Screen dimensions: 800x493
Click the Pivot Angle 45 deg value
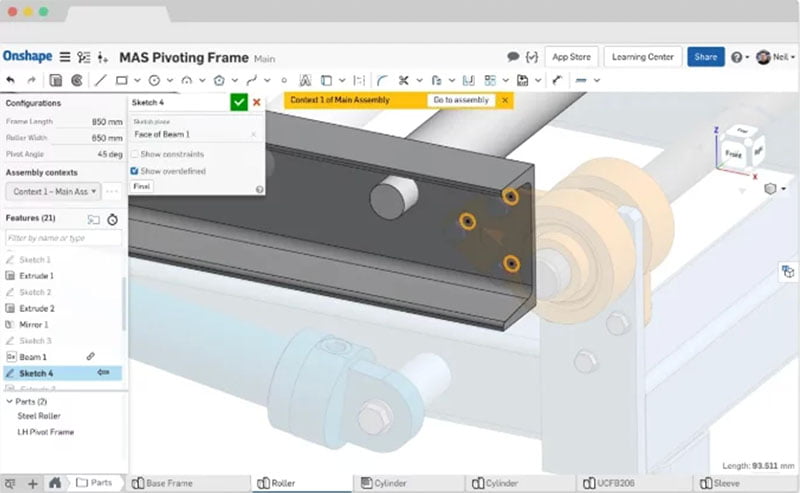110,154
